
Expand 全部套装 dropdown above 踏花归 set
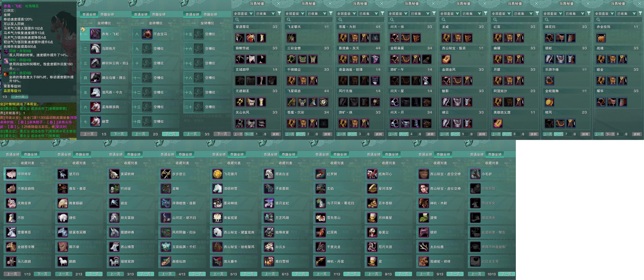pyautogui.click(x=553, y=13)
